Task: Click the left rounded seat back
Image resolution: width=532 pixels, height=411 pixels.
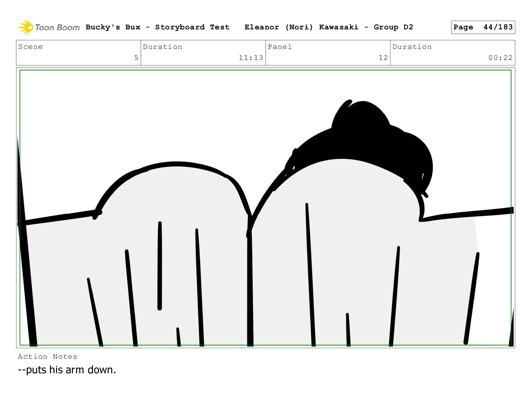Action: tap(174, 200)
